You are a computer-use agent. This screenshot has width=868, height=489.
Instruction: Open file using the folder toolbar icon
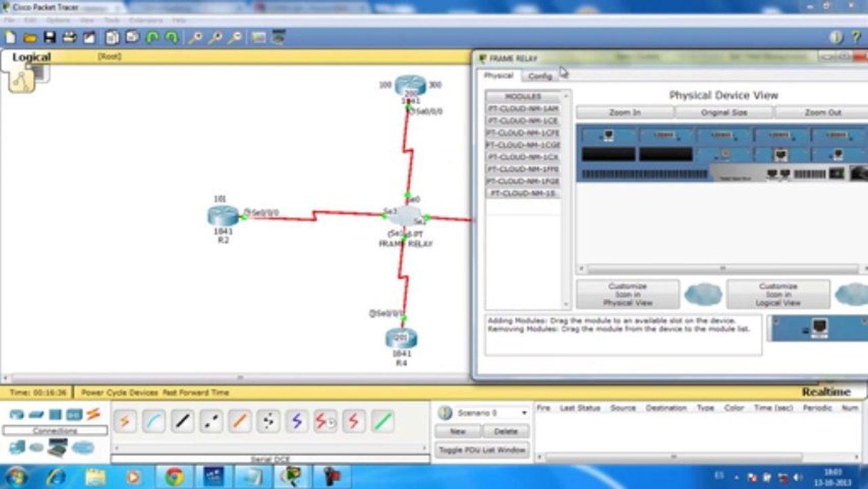click(x=30, y=37)
